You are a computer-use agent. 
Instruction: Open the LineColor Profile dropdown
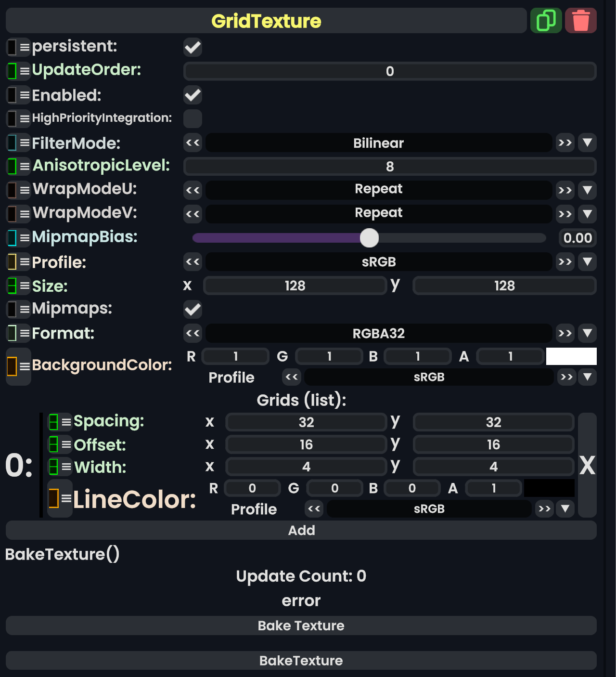pos(565,509)
